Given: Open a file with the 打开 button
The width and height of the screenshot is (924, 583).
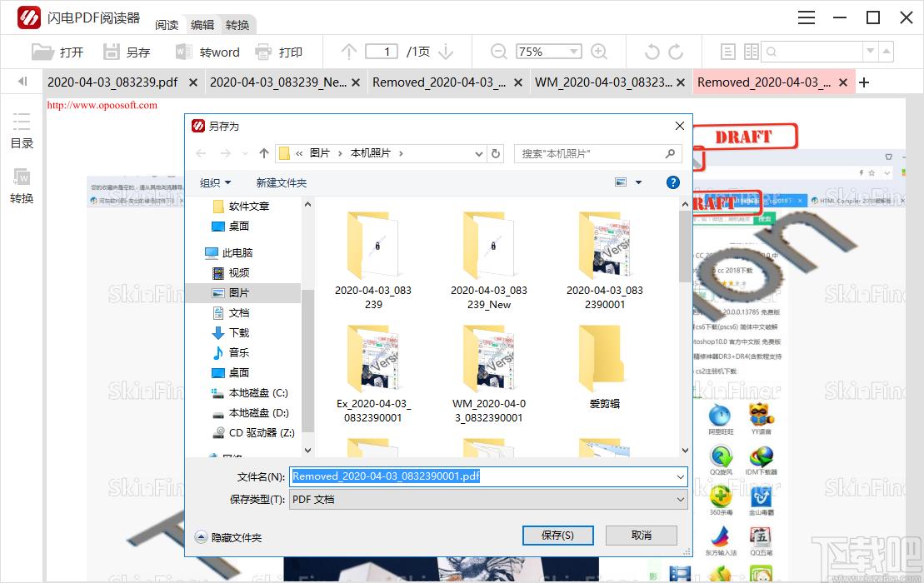Looking at the screenshot, I should click(x=57, y=52).
